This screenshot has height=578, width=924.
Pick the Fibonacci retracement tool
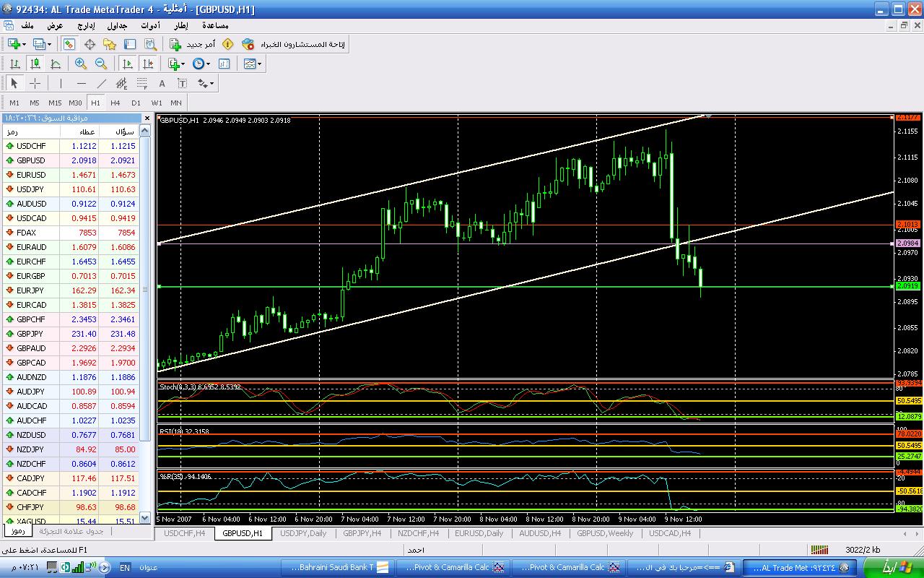point(142,83)
